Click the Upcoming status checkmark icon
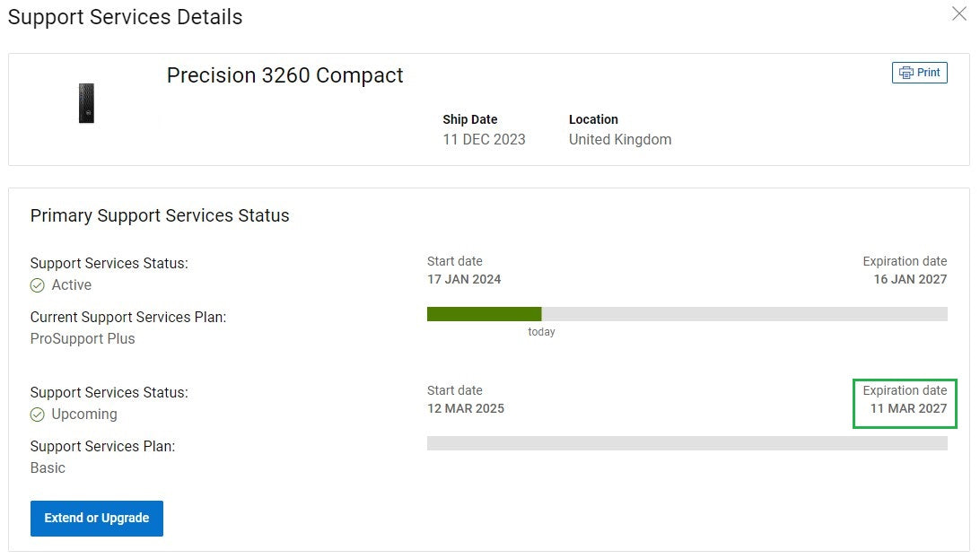Viewport: 980px width, 559px height. tap(38, 415)
